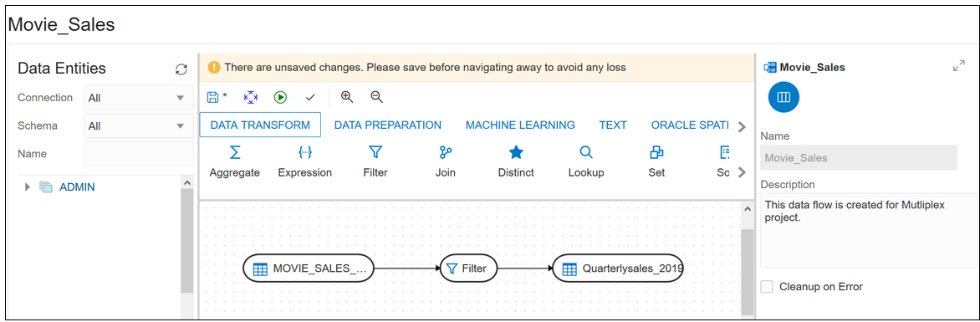Open the Schema dropdown
This screenshot has height=322, width=980.
tap(139, 125)
